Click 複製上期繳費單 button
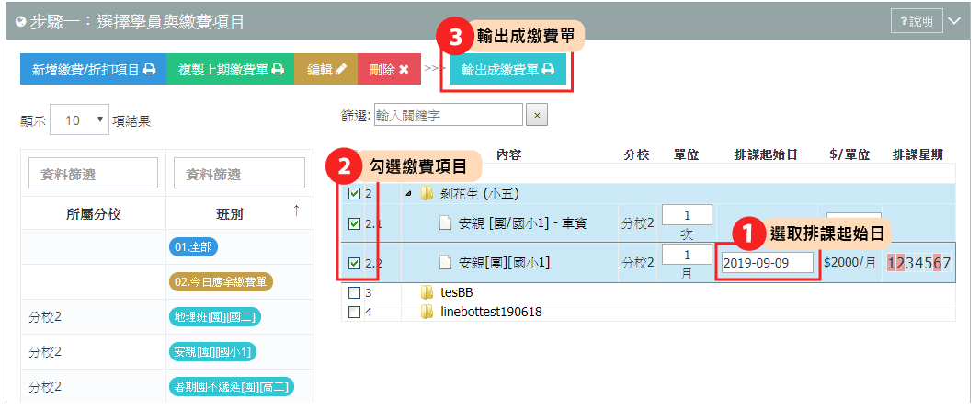The image size is (980, 410). 230,69
